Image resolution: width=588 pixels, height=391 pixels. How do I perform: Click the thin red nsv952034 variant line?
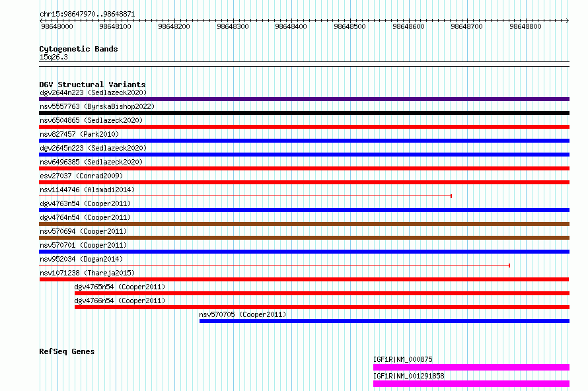274,266
